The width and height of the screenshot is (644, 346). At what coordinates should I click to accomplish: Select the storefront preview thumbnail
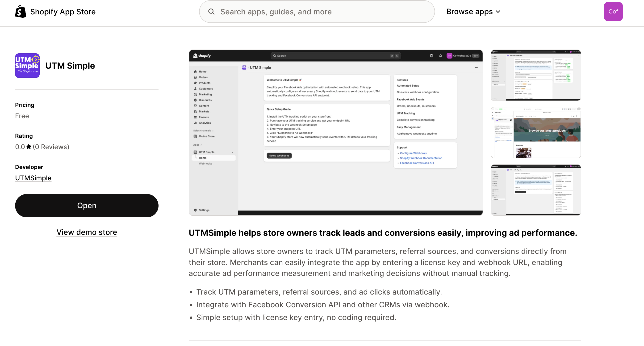coord(535,133)
